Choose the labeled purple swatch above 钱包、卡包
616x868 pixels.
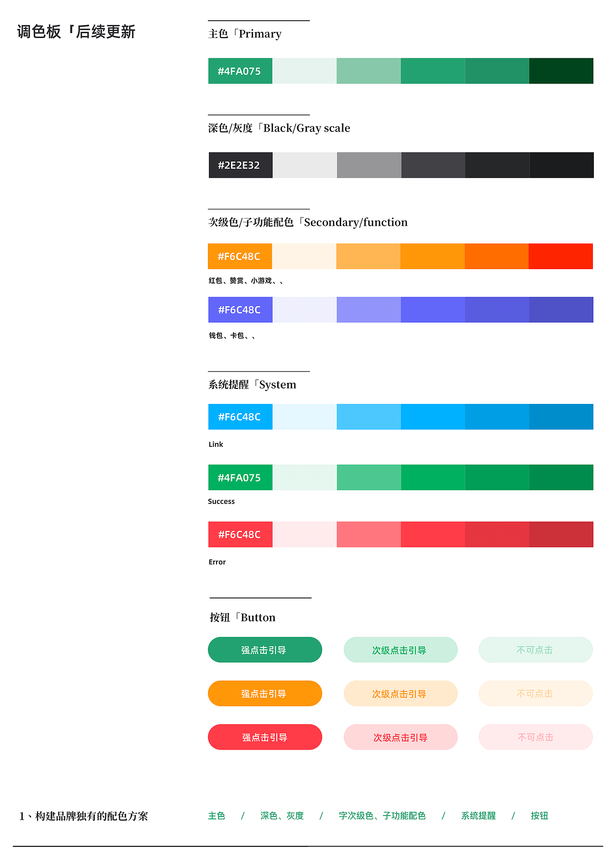click(240, 310)
